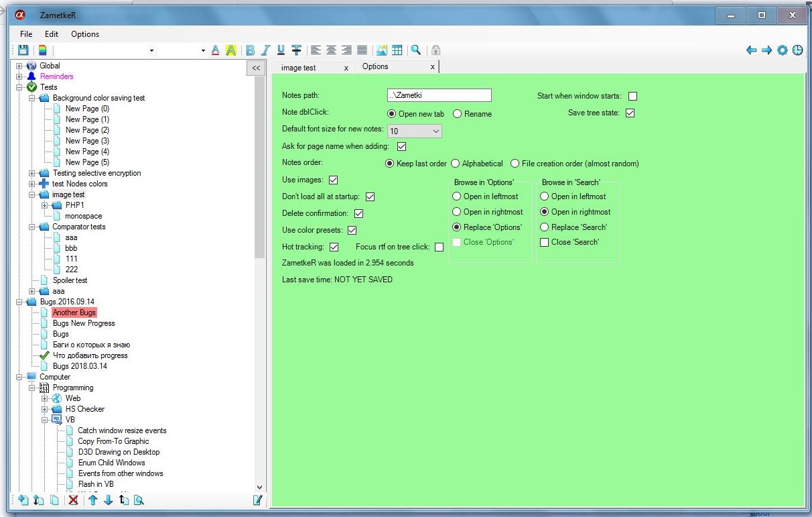Viewport: 812px width, 517px height.
Task: Open search with the magnifier icon
Action: [414, 50]
